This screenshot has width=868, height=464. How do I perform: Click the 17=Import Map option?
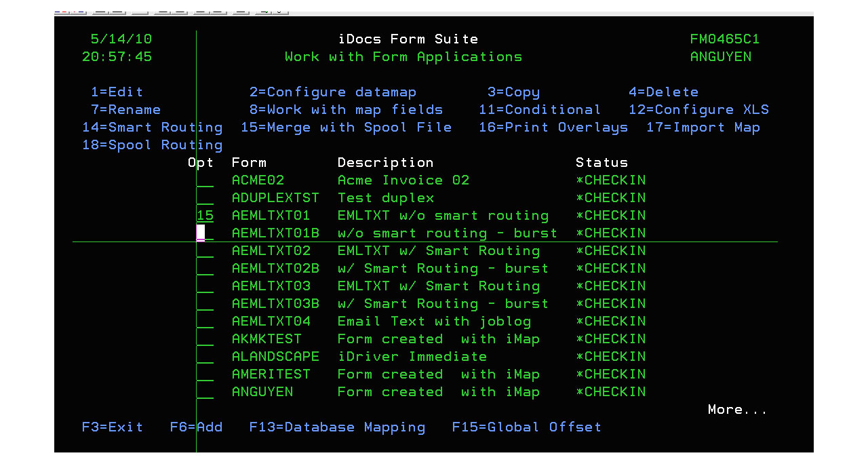(703, 128)
